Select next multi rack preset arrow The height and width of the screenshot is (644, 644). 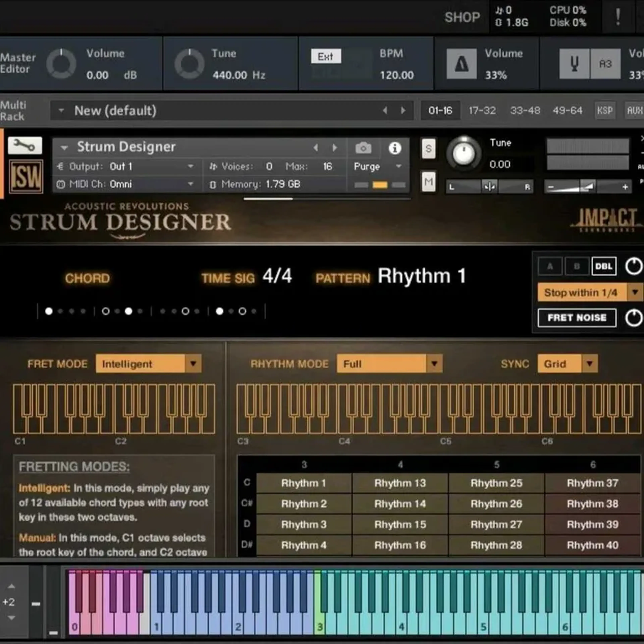click(403, 110)
